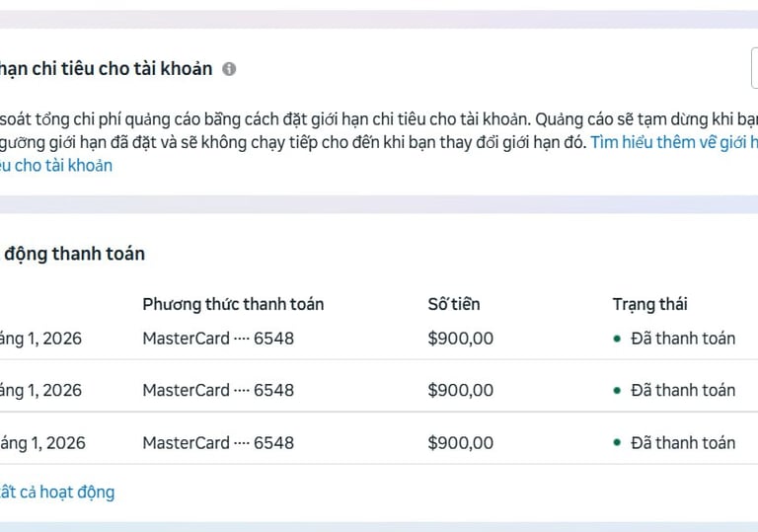Click the "Phương thức thanh toán" column header

233,304
